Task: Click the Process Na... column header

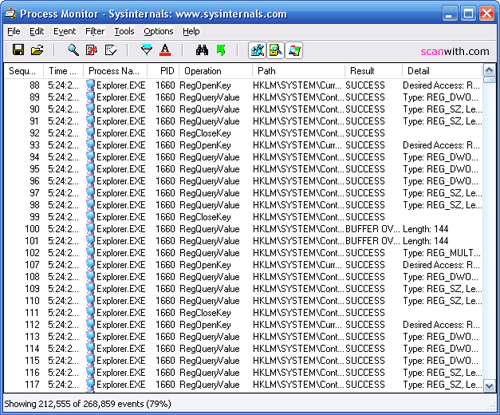Action: click(x=115, y=71)
